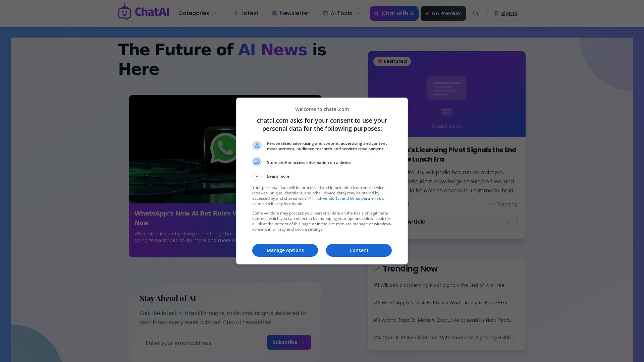Select the Manage options button
The image size is (644, 362).
point(285,250)
